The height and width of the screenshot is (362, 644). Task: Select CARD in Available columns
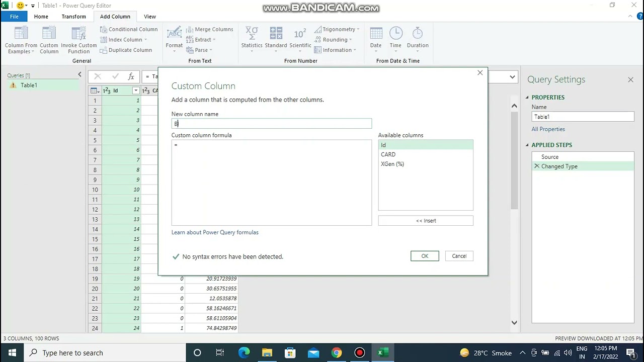pos(426,154)
